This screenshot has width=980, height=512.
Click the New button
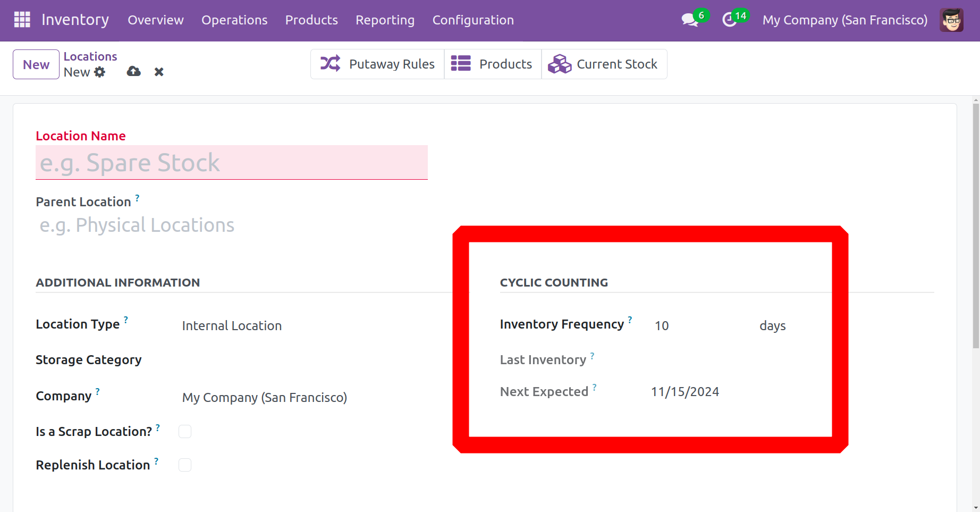tap(36, 64)
